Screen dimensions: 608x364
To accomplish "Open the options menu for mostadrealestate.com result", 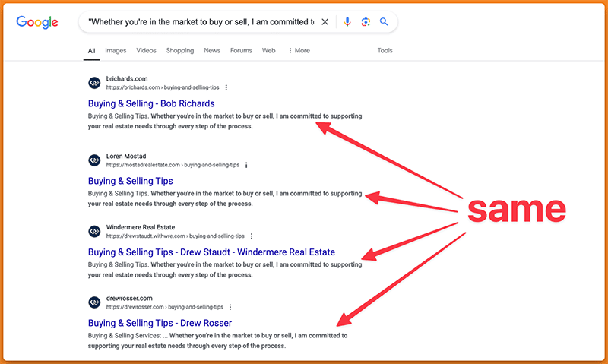I will coord(246,165).
